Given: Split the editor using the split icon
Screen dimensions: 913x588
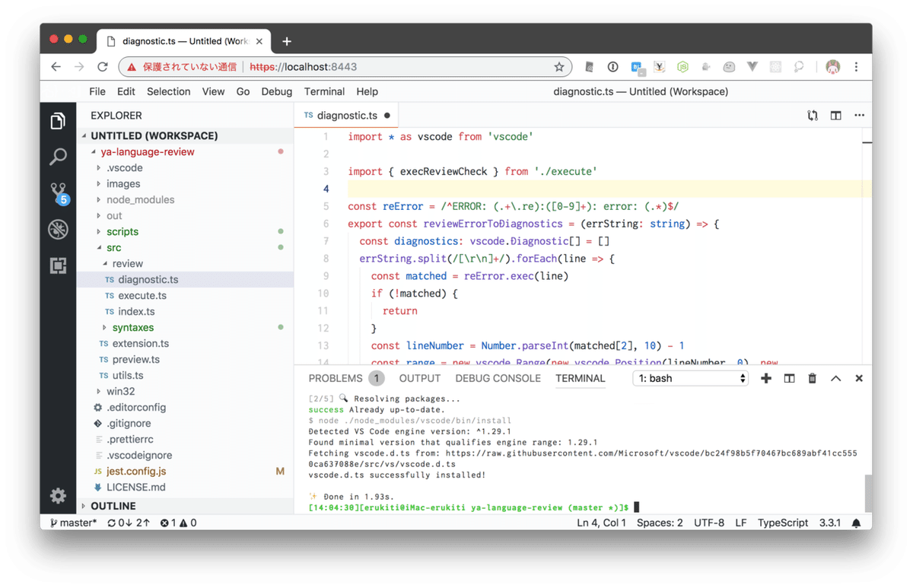Looking at the screenshot, I should pyautogui.click(x=835, y=115).
